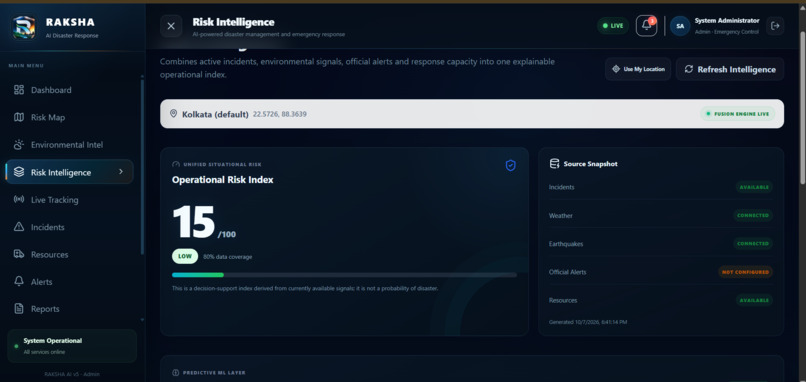The image size is (806, 382).
Task: Click the Incidents warning triangle icon
Action: point(19,227)
